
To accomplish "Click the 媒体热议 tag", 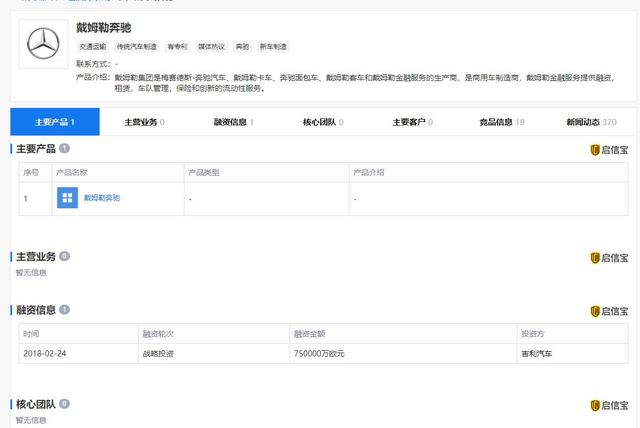I will 211,47.
